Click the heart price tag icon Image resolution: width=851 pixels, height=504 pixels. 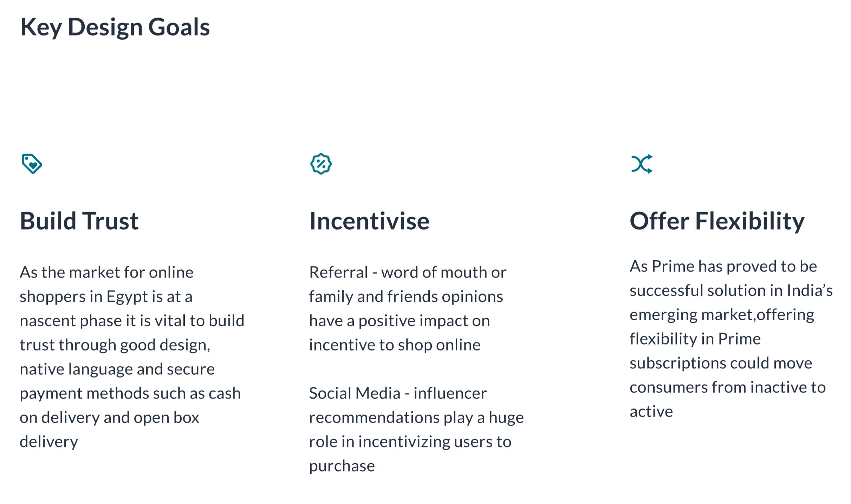pyautogui.click(x=32, y=164)
